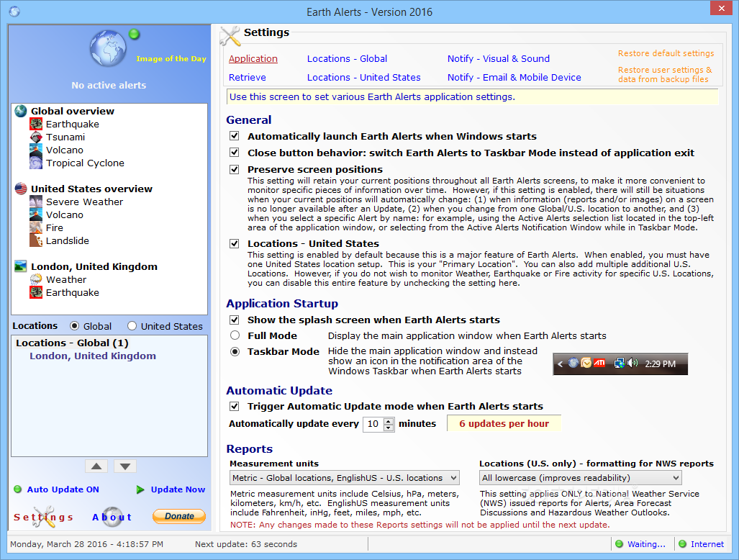Move location down with down arrow button

pyautogui.click(x=125, y=466)
